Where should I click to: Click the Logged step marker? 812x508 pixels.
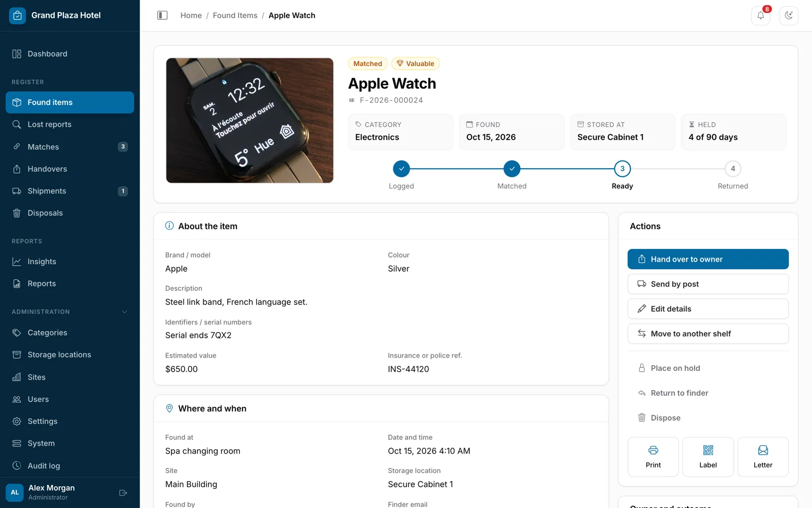(x=401, y=169)
